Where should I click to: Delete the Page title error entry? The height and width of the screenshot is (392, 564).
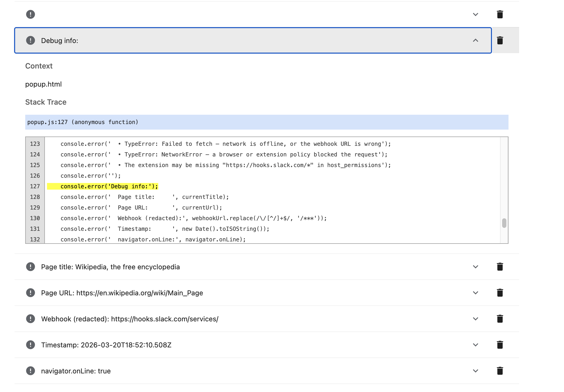500,267
